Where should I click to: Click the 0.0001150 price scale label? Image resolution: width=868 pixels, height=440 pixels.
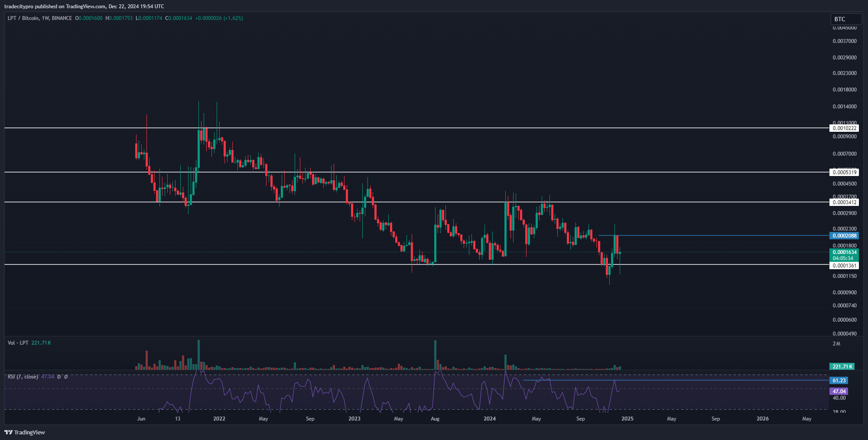point(845,276)
